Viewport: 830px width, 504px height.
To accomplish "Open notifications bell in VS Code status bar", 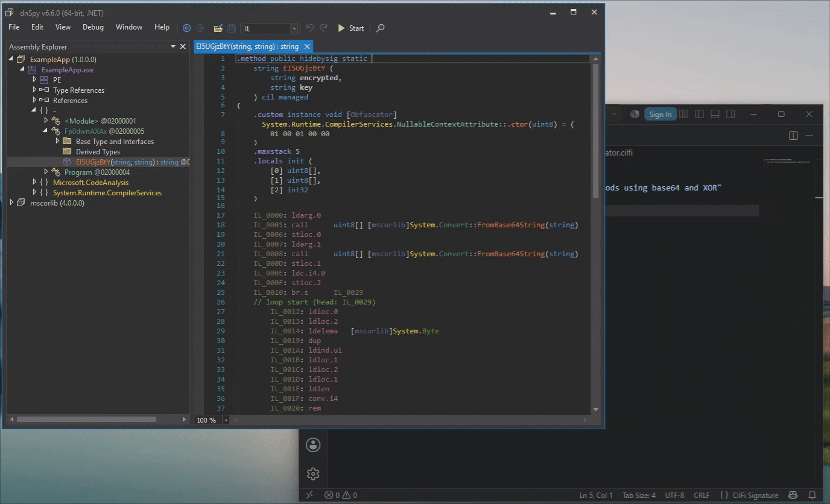I will pyautogui.click(x=812, y=495).
